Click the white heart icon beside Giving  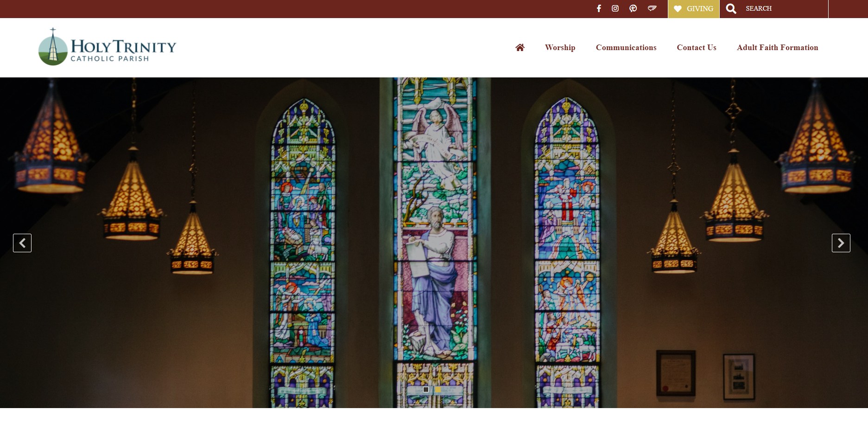pyautogui.click(x=678, y=9)
